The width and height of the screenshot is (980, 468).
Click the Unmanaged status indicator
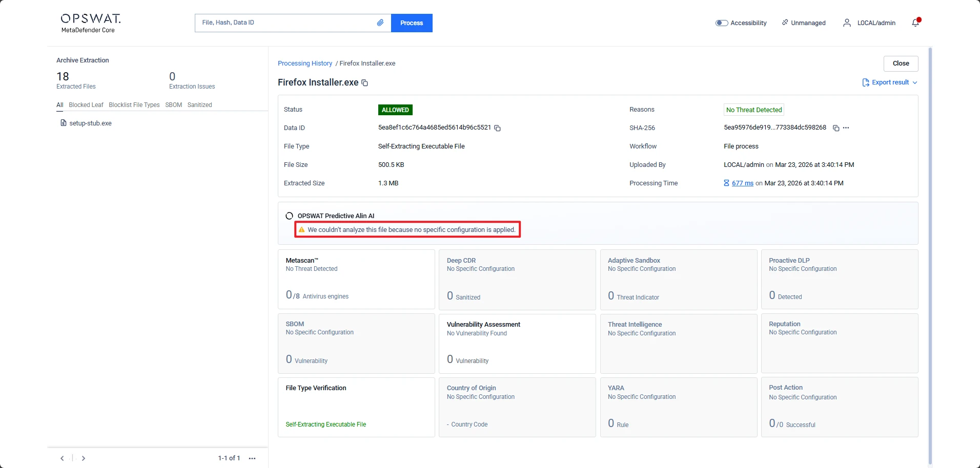(x=804, y=23)
